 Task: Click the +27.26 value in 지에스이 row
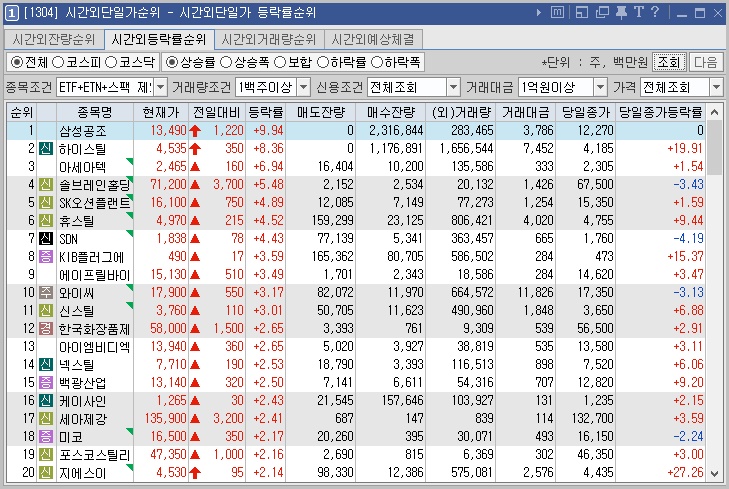pos(685,473)
